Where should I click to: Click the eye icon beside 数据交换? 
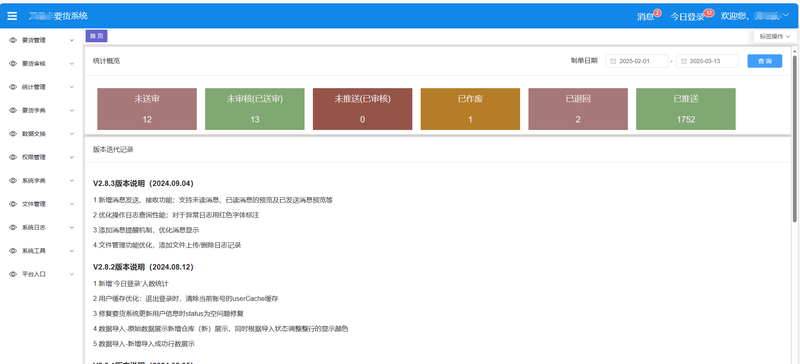point(13,133)
